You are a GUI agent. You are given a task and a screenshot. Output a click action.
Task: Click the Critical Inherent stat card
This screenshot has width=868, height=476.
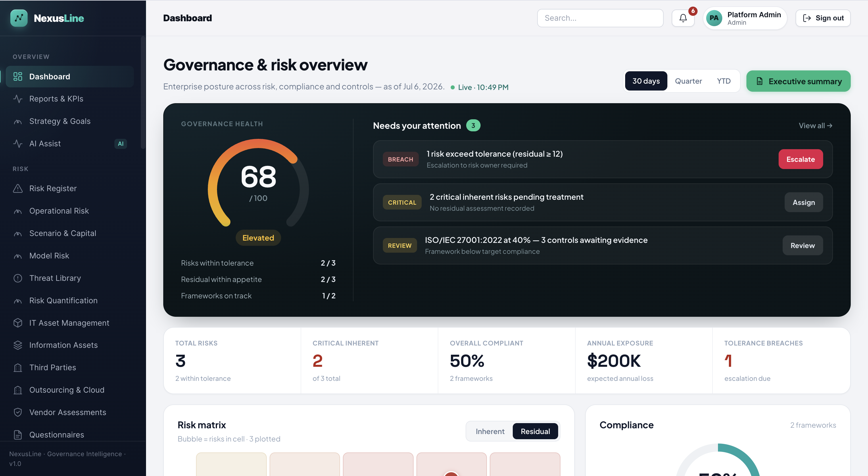[x=369, y=360]
